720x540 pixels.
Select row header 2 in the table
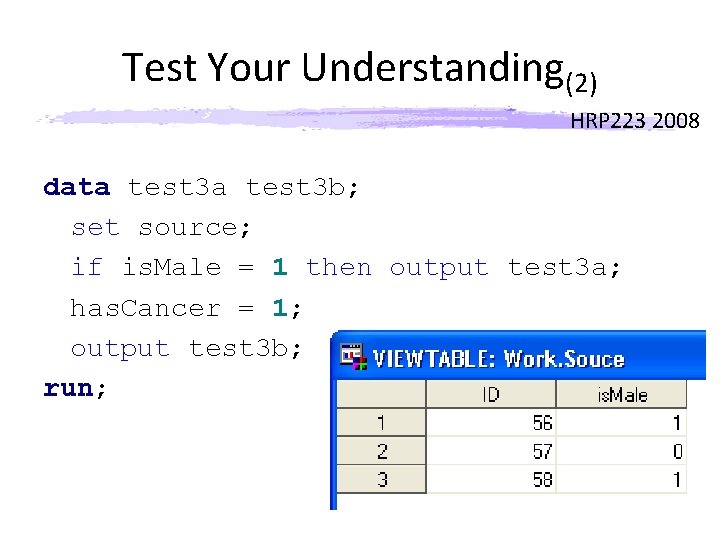coord(381,451)
